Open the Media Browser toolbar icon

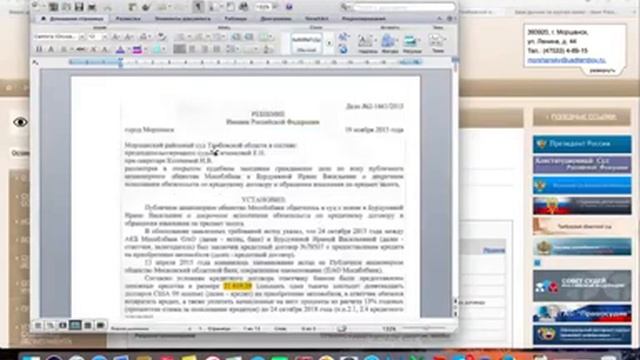coord(244,7)
